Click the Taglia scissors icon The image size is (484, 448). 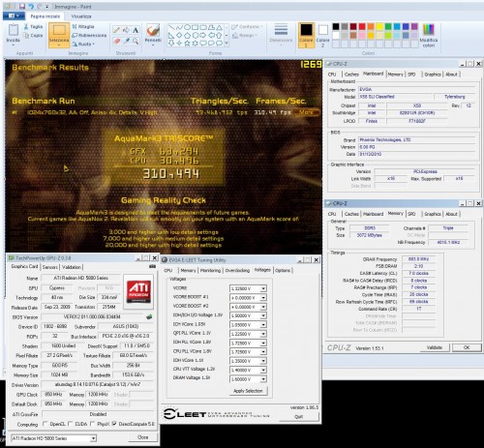[26, 27]
